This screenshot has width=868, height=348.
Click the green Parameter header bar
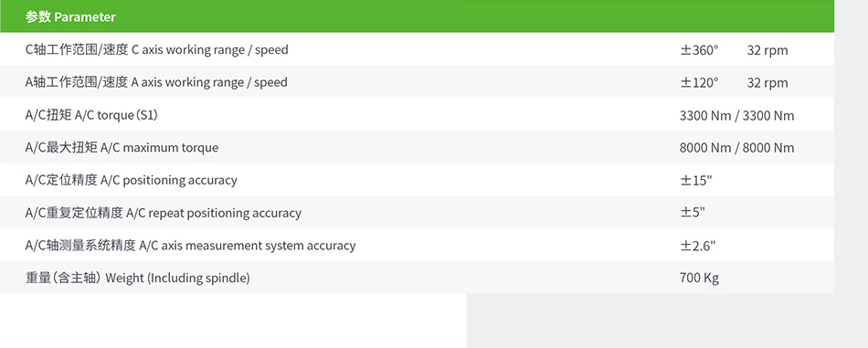pos(417,16)
